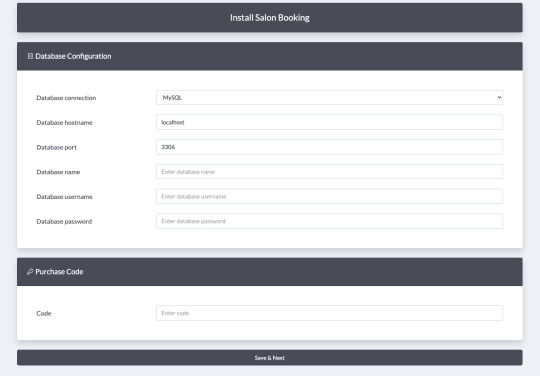Focus the Database hostname field showing localhost
The height and width of the screenshot is (376, 540).
click(329, 122)
